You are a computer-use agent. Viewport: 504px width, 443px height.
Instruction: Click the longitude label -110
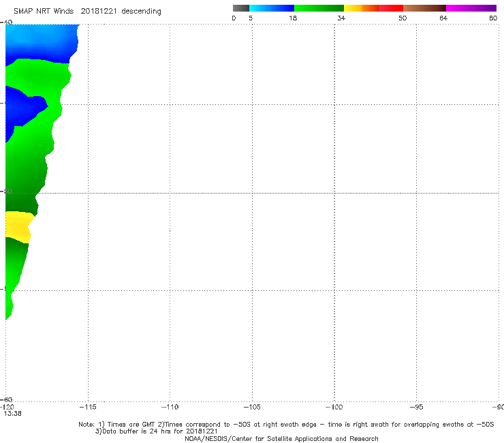click(x=170, y=407)
